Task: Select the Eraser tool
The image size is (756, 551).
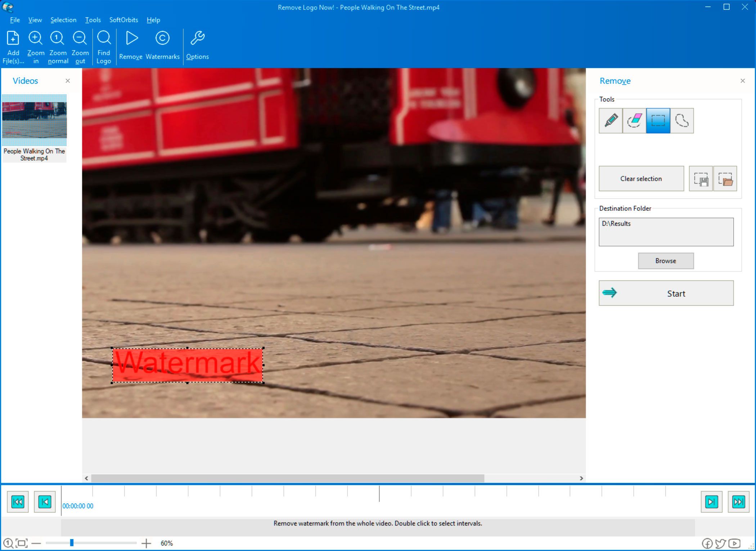Action: [634, 120]
